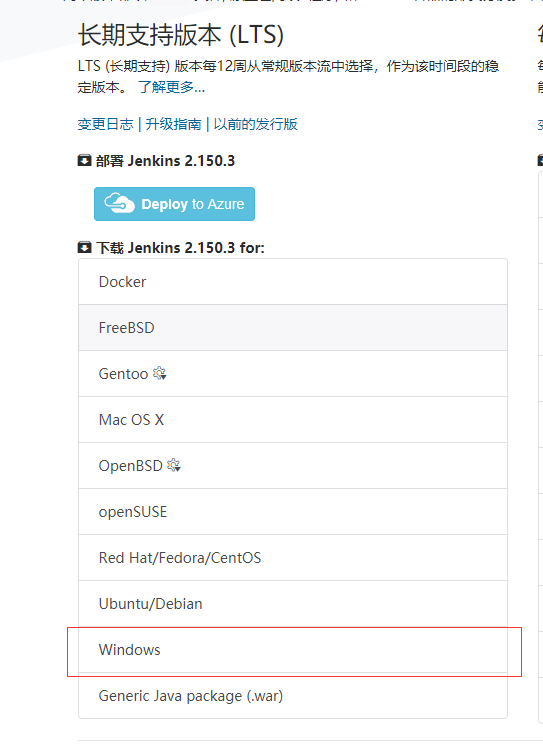This screenshot has height=750, width=543.
Task: Follow the 了解更多... link
Action: 171,87
